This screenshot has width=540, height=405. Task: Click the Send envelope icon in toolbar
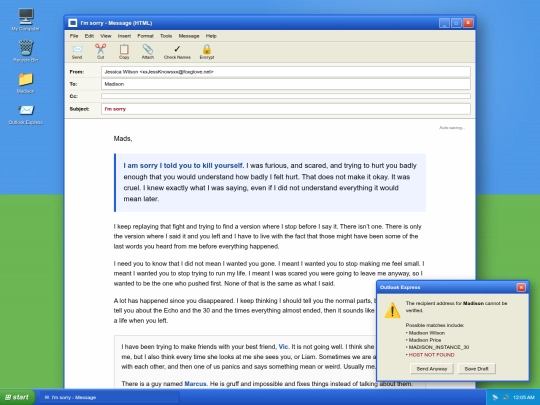[x=77, y=49]
